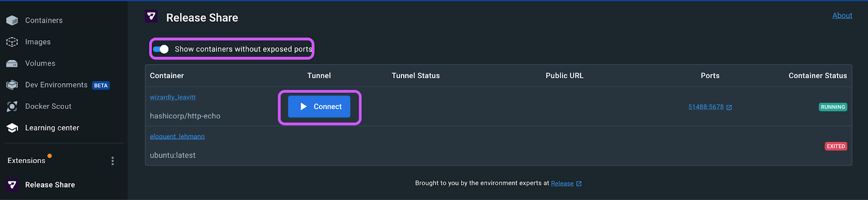Toggle Show containers without exposed ports
Screen dimensions: 868x200
pyautogui.click(x=161, y=49)
